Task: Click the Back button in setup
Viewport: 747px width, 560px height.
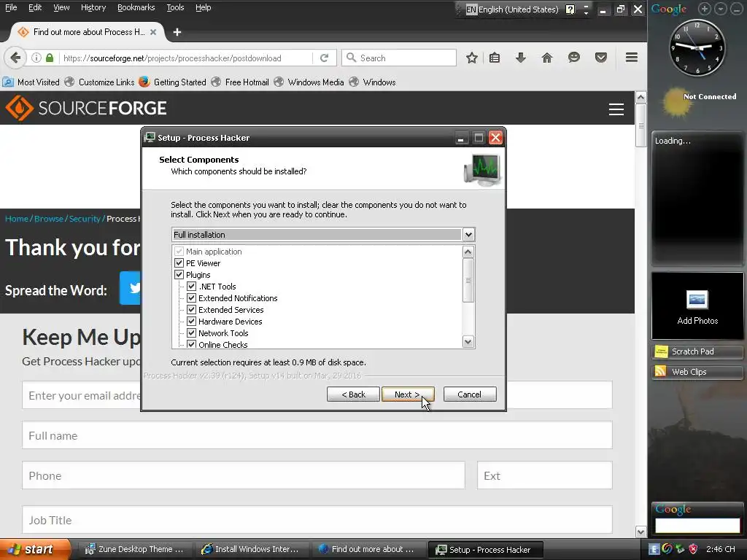Action: point(353,394)
